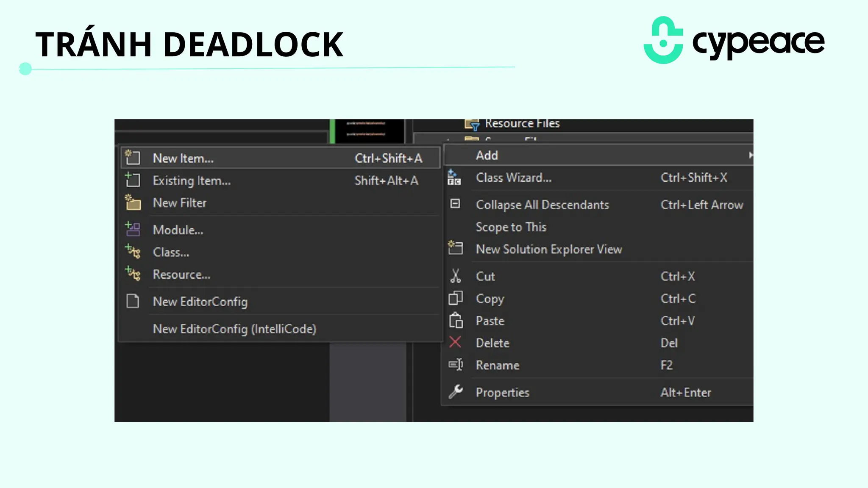868x488 pixels.
Task: Click the Properties wrench icon
Action: (x=456, y=392)
